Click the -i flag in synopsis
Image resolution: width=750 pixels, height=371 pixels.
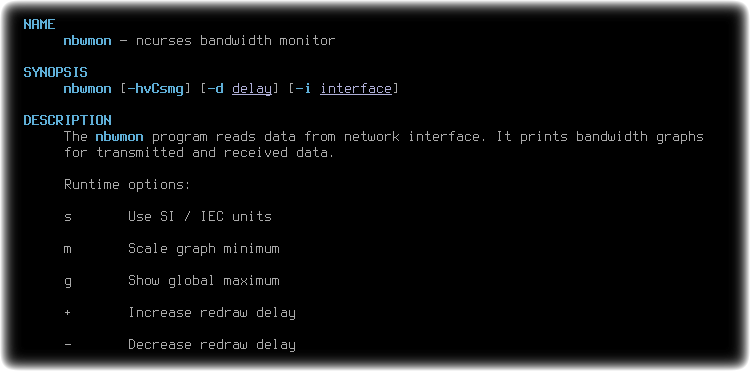point(304,88)
